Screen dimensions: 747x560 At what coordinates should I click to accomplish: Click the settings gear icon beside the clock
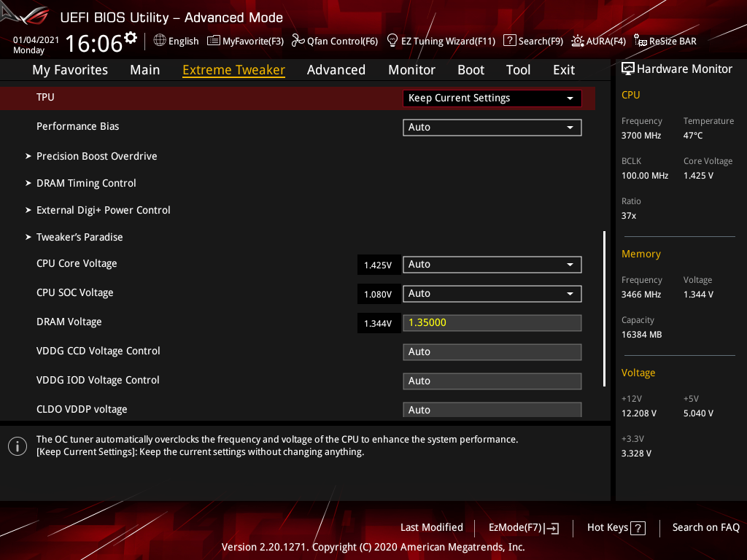click(131, 38)
